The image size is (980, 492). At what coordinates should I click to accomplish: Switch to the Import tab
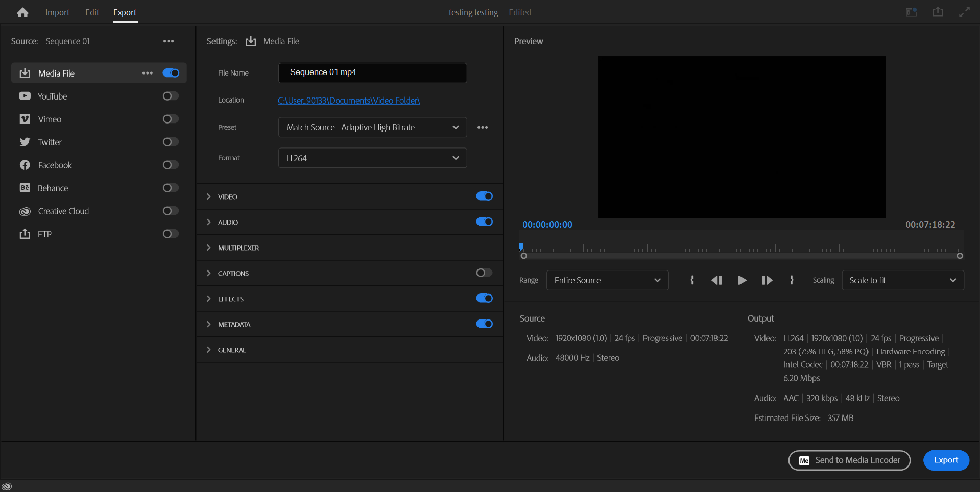(x=57, y=12)
